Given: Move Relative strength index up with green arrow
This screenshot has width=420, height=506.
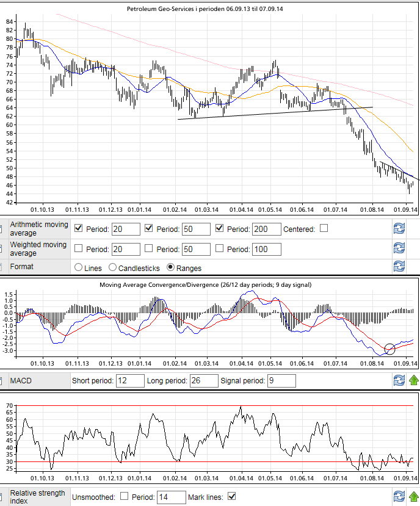Looking at the screenshot, I should point(413,497).
